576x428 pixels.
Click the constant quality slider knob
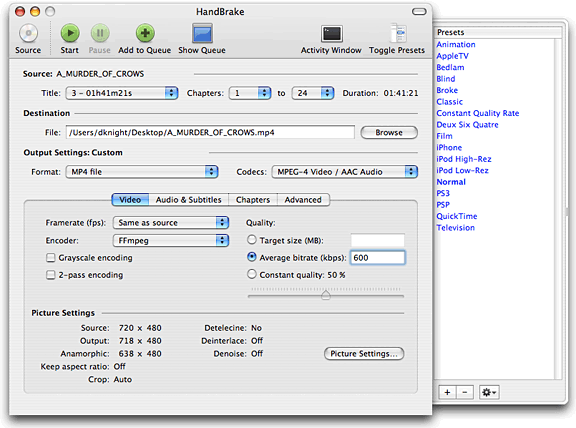(x=326, y=295)
